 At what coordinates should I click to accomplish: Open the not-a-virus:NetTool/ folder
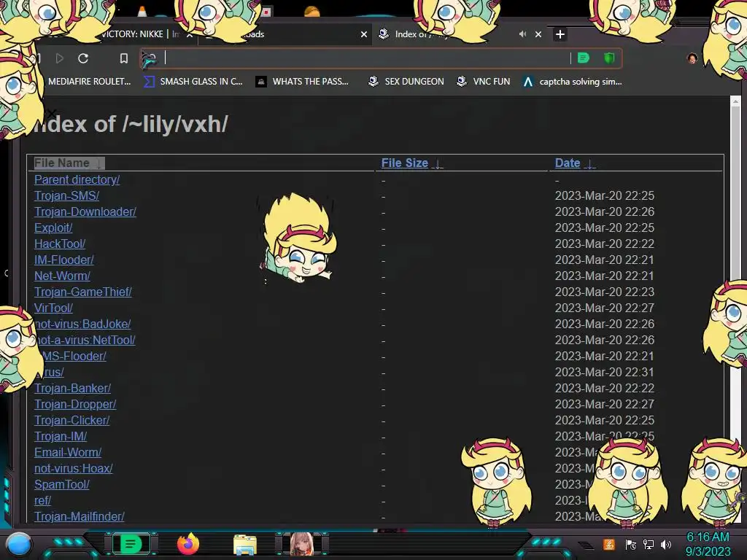coord(85,340)
